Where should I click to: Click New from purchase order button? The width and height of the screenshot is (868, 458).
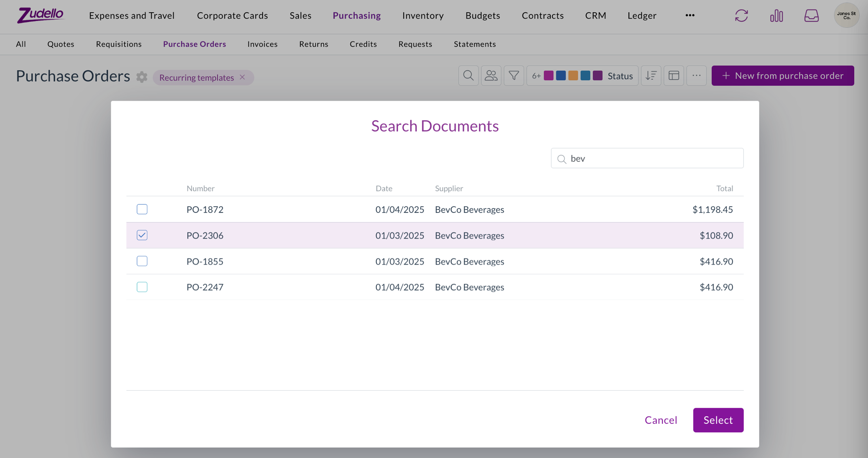[783, 75]
